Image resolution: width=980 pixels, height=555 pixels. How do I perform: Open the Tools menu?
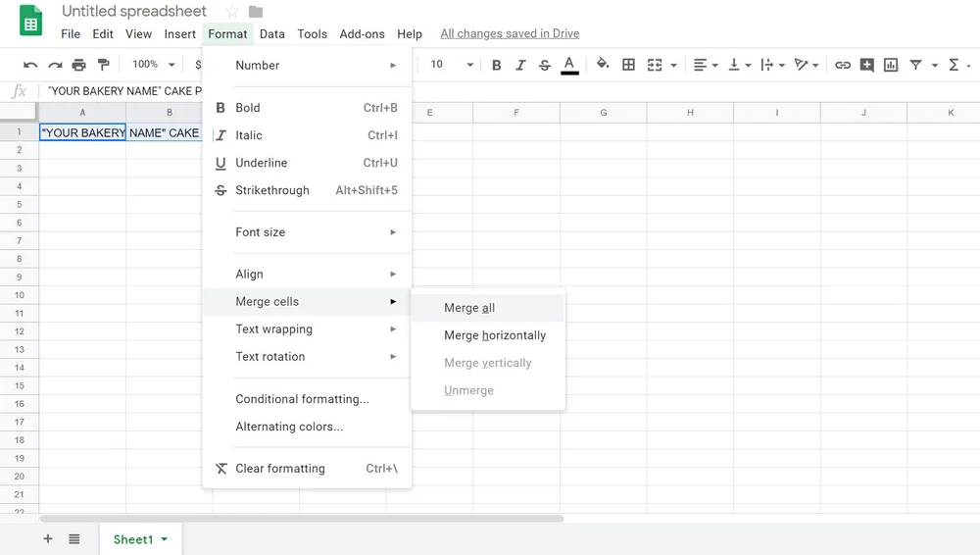tap(312, 33)
